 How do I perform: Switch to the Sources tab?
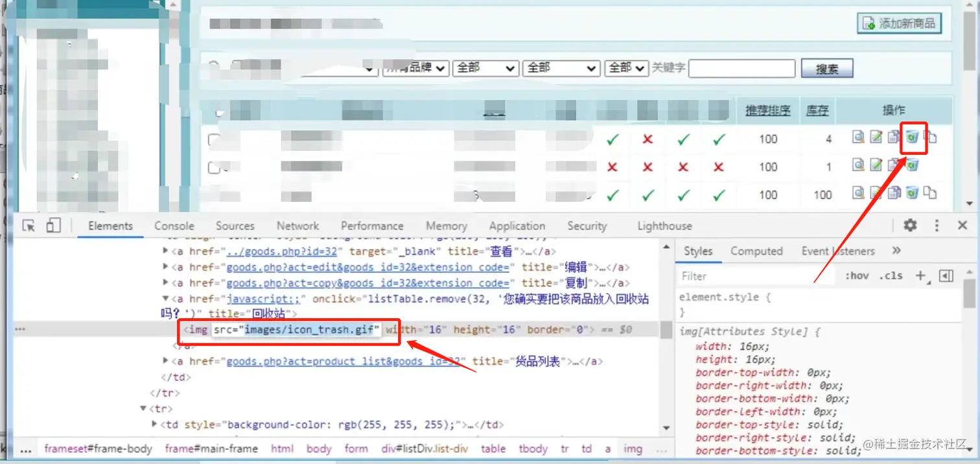click(235, 226)
